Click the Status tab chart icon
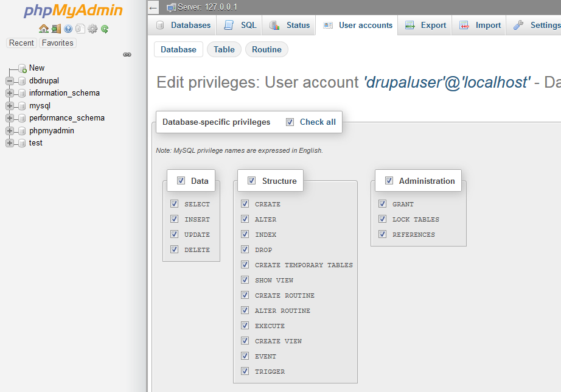The height and width of the screenshot is (392, 561). (x=274, y=25)
